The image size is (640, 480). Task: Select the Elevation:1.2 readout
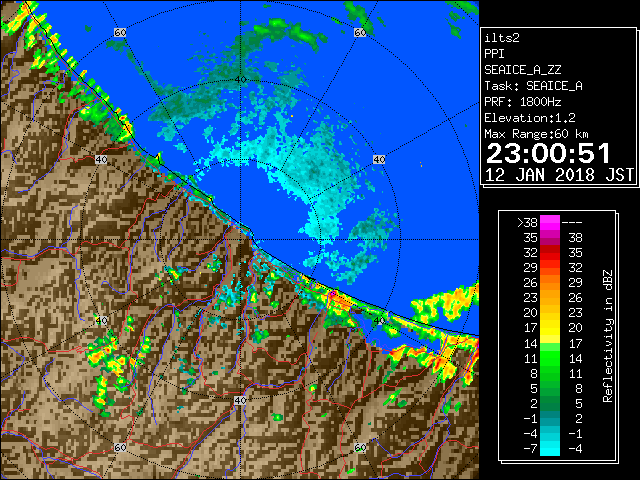click(x=530, y=118)
